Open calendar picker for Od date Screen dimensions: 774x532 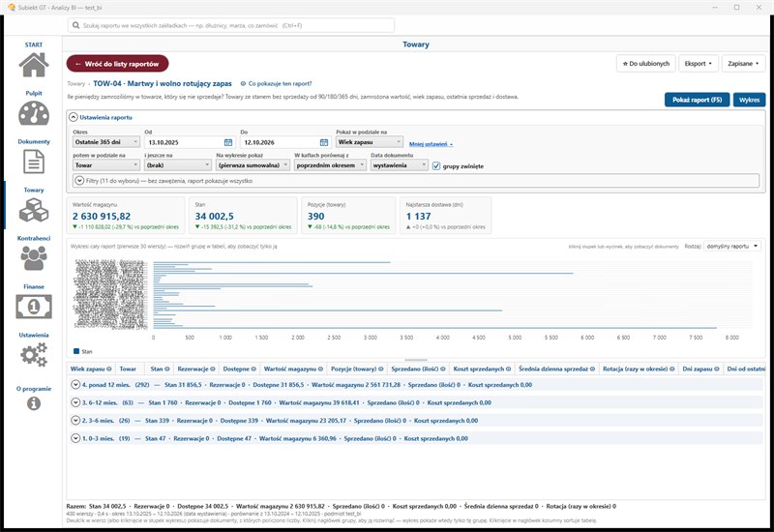pyautogui.click(x=228, y=142)
